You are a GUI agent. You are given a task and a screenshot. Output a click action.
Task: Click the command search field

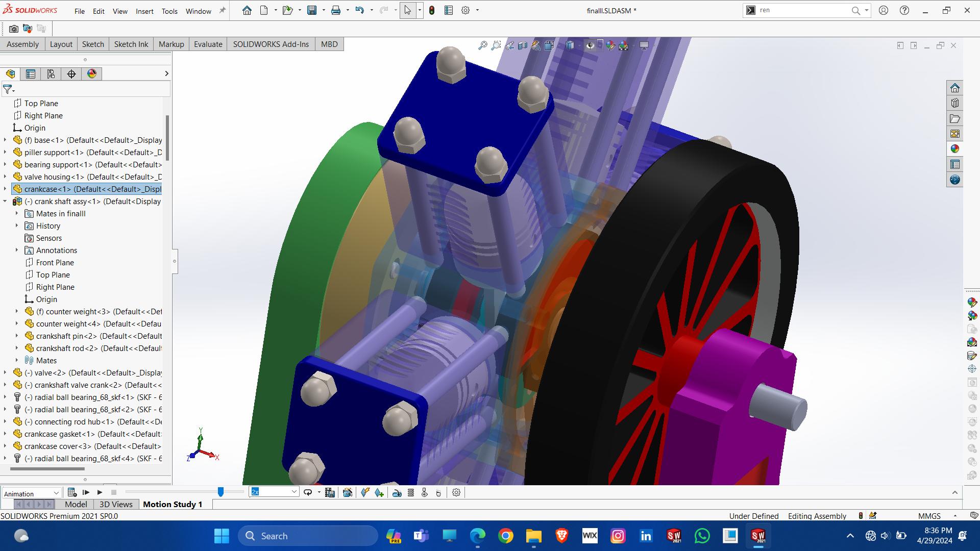[x=804, y=10]
